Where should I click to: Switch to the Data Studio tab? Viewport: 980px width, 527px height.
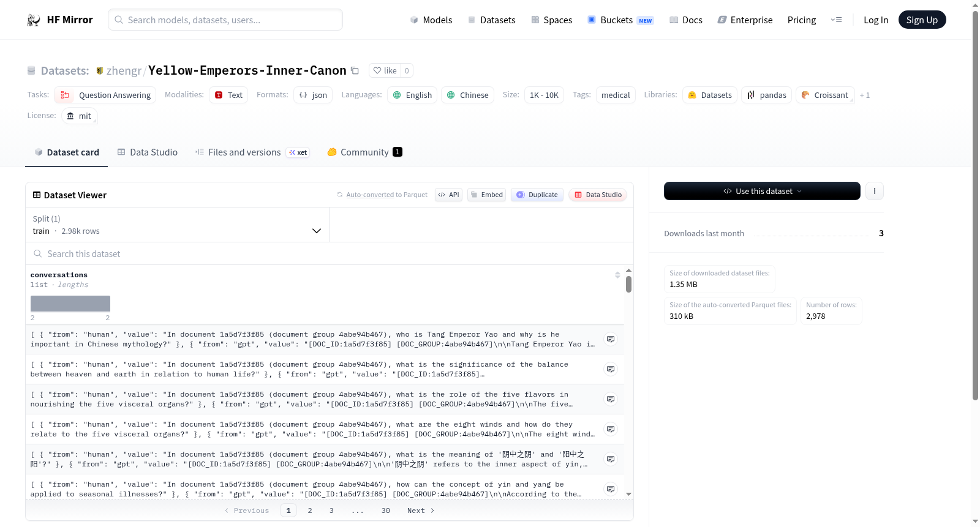click(x=148, y=152)
